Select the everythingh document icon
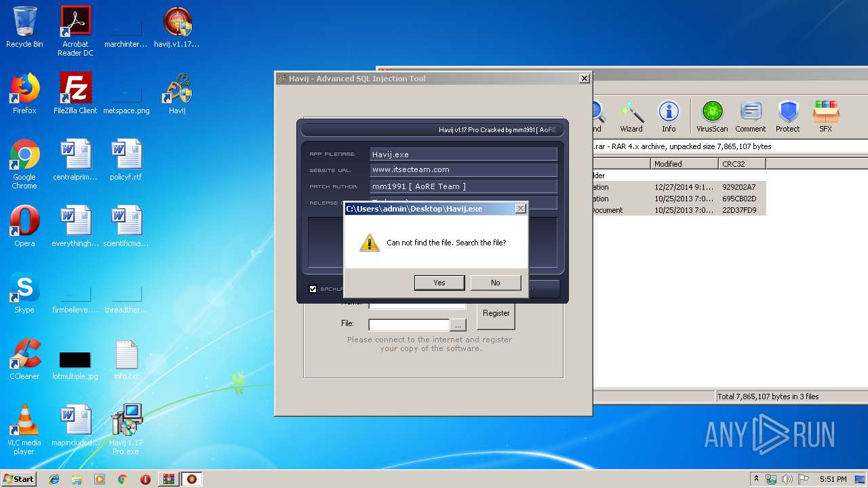The width and height of the screenshot is (868, 488). coord(75,226)
